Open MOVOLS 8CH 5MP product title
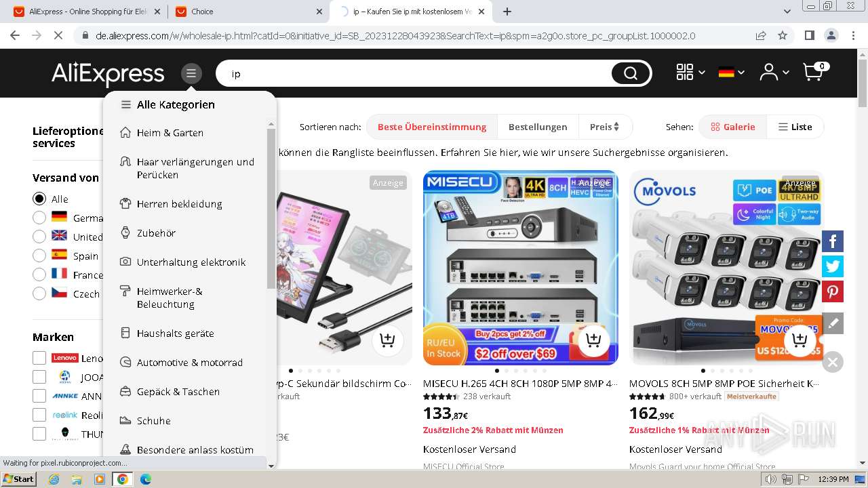The width and height of the screenshot is (868, 488). pyautogui.click(x=724, y=384)
